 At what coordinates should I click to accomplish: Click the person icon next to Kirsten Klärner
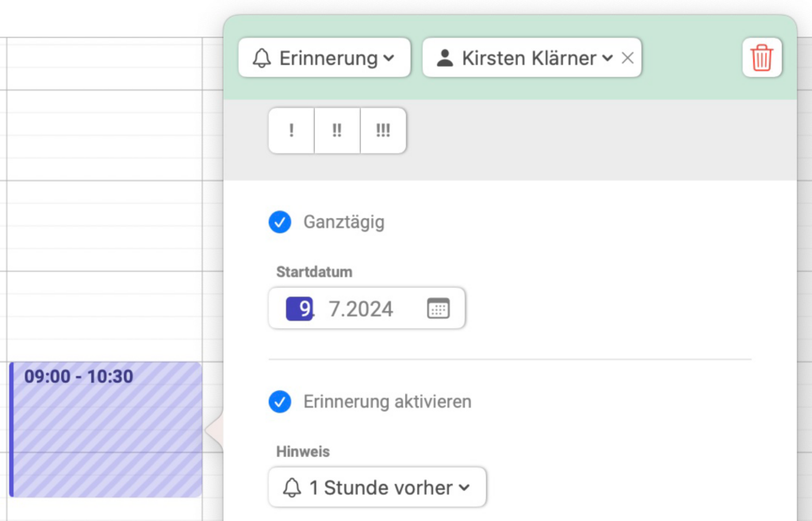coord(444,57)
